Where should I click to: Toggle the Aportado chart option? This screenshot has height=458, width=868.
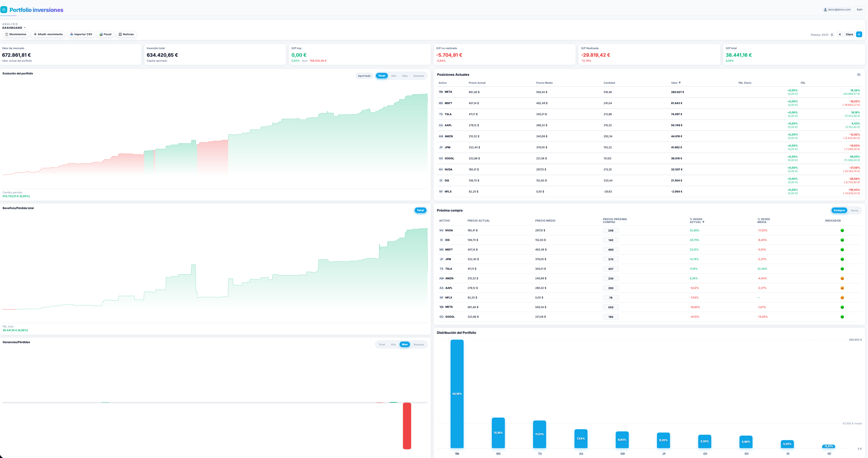point(364,76)
